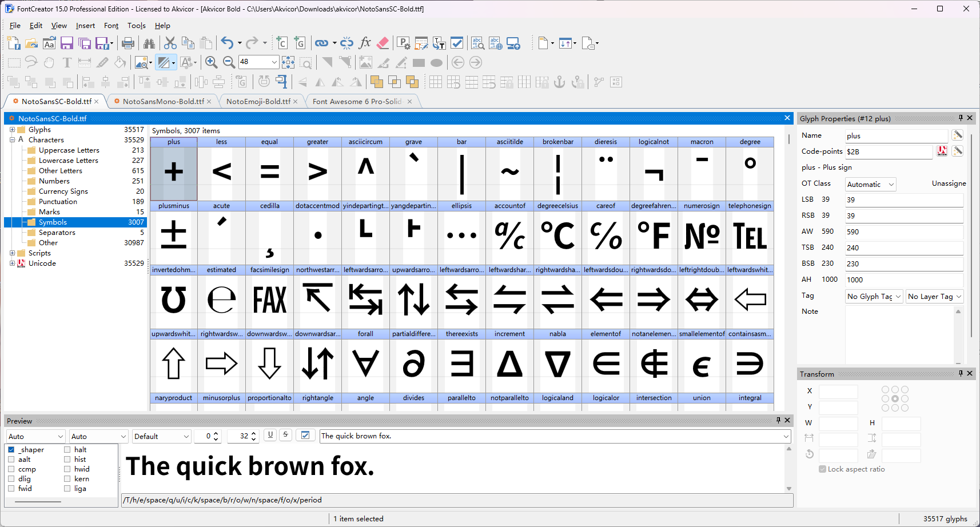Image resolution: width=980 pixels, height=527 pixels.
Task: Select the plusminus glyph cell
Action: pos(174,233)
